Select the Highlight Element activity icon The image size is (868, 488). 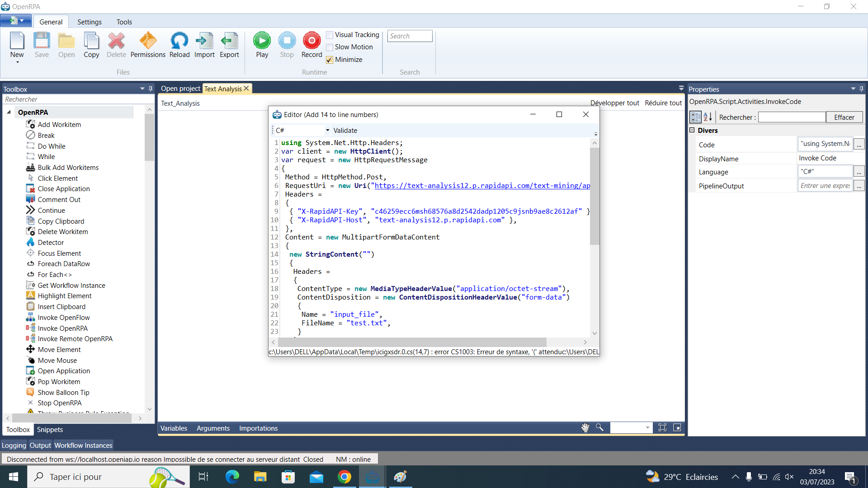click(x=30, y=296)
